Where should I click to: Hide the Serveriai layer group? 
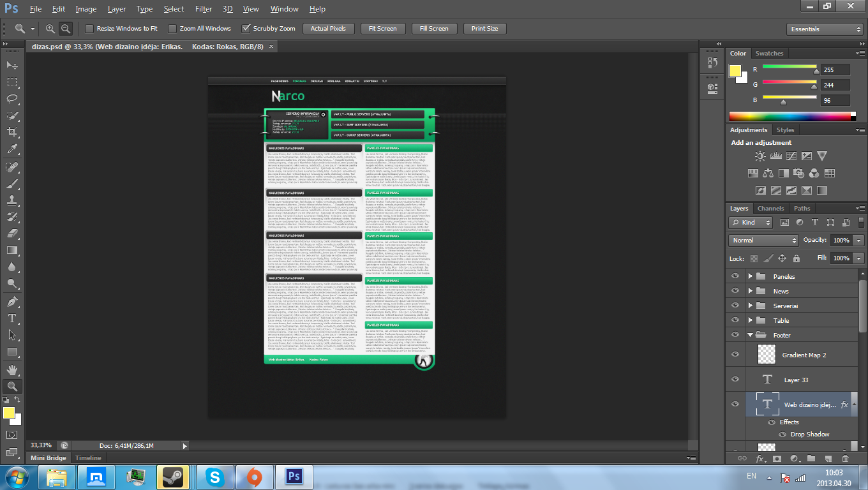735,306
